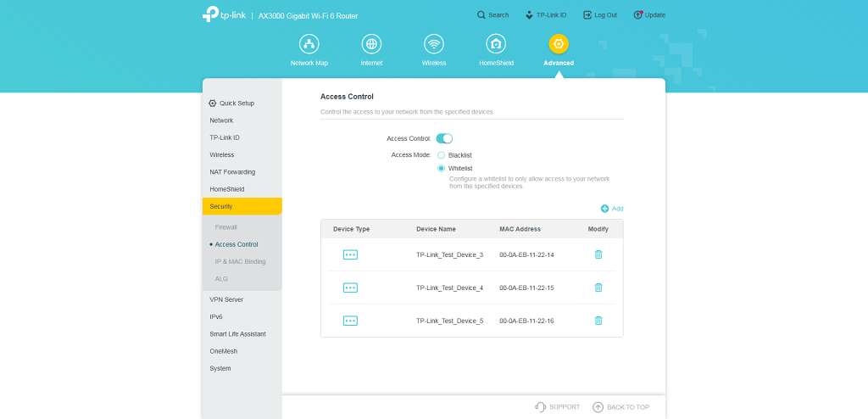Click the Log Out link

click(600, 15)
